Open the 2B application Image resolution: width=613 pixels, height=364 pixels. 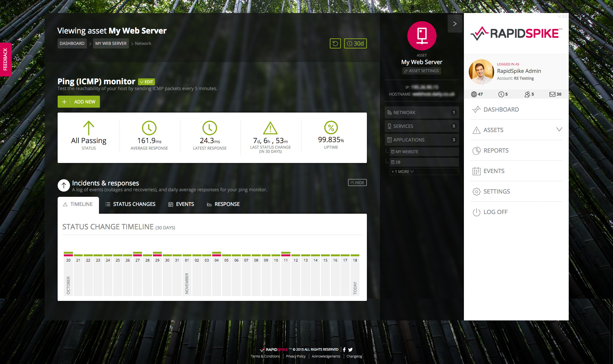point(424,162)
